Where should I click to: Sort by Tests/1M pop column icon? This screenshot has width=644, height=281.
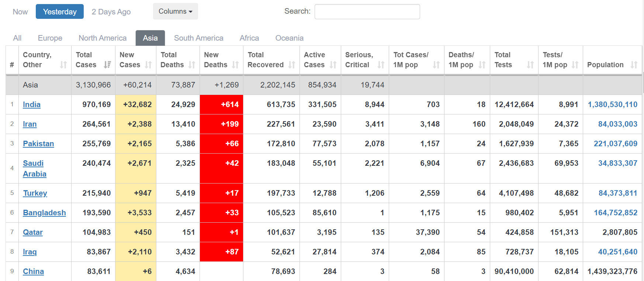click(x=575, y=65)
